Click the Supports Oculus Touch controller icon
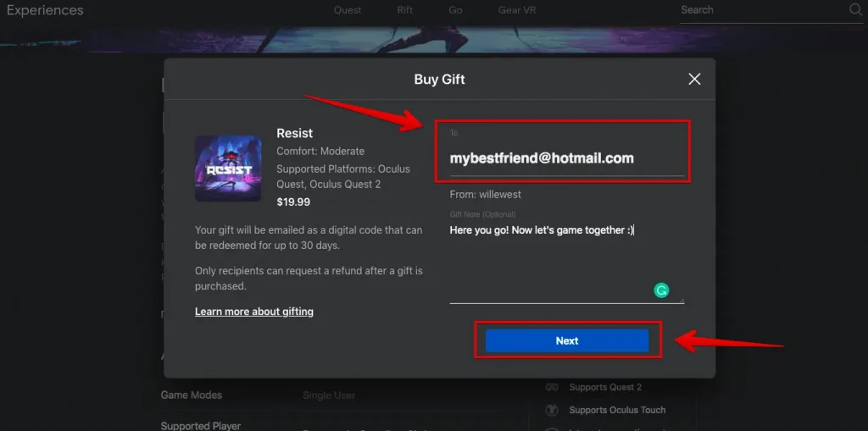This screenshot has width=868, height=431. [552, 410]
